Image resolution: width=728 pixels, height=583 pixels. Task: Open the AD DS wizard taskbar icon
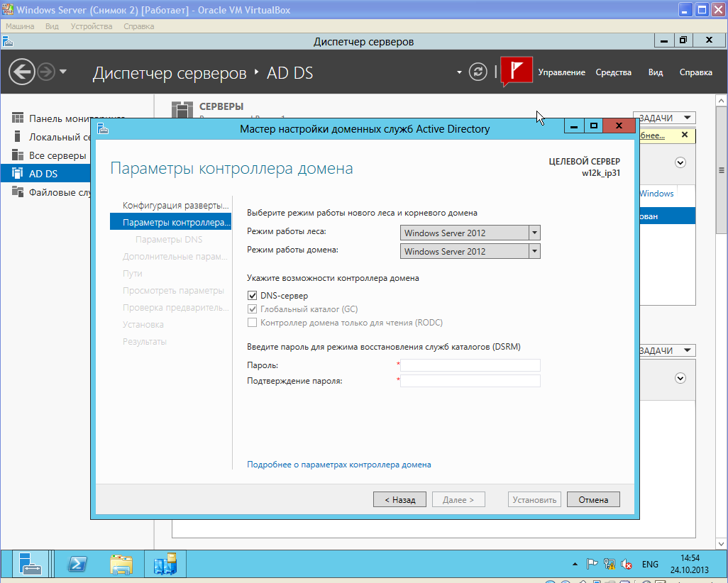click(166, 564)
